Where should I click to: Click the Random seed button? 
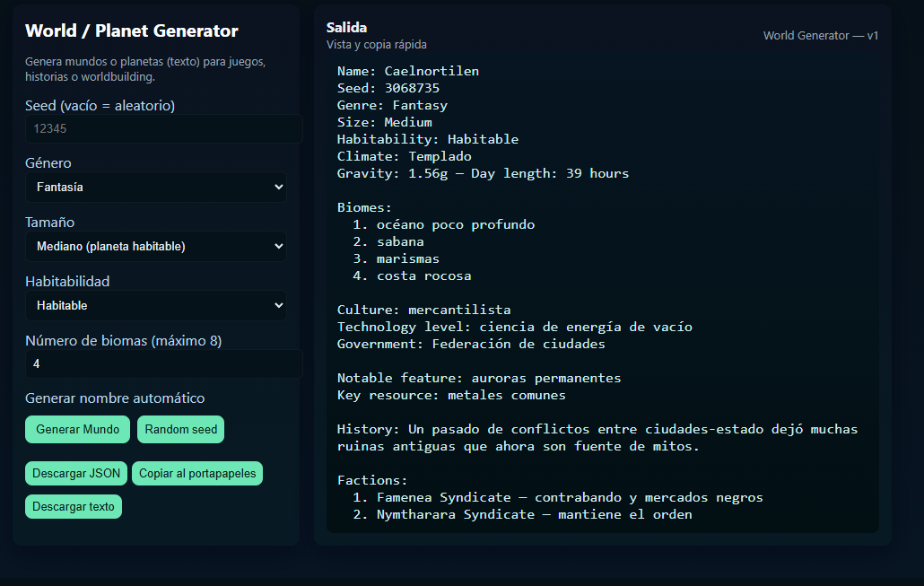click(x=180, y=430)
